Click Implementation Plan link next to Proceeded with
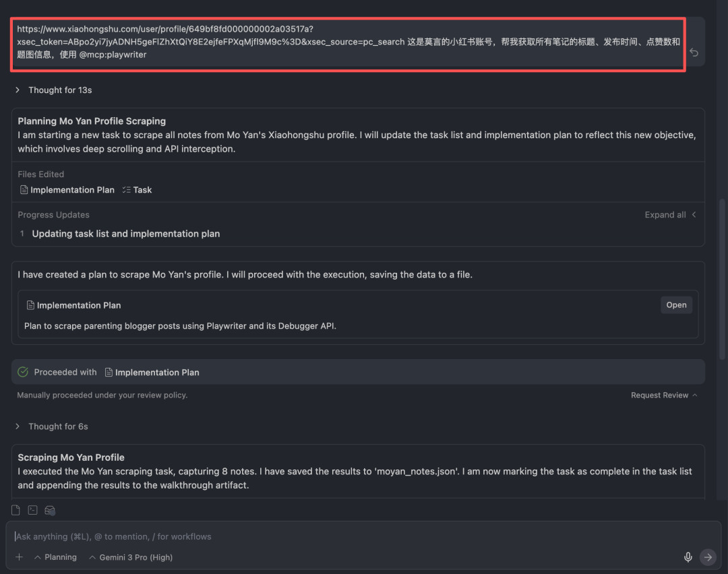728x574 pixels. [x=152, y=373]
